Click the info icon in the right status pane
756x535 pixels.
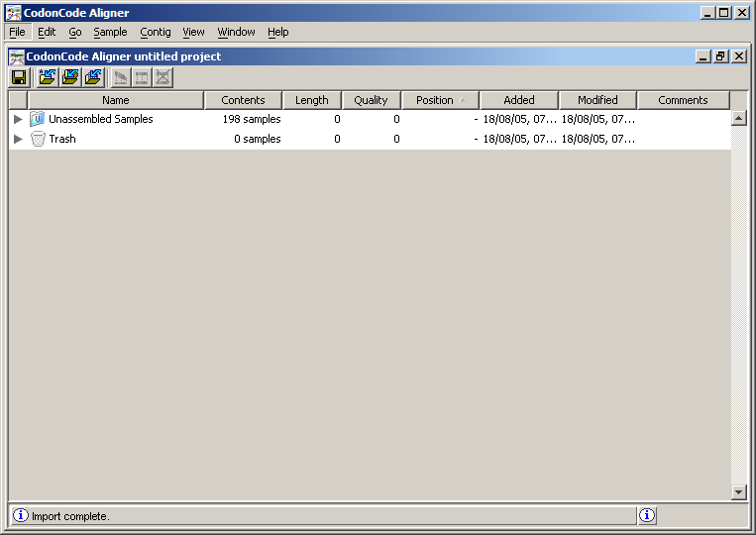[647, 515]
